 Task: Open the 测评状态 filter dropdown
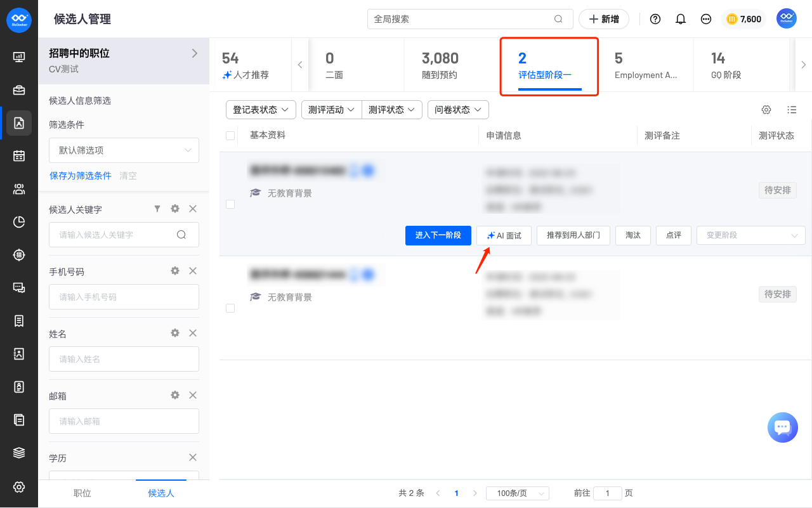[x=392, y=110]
